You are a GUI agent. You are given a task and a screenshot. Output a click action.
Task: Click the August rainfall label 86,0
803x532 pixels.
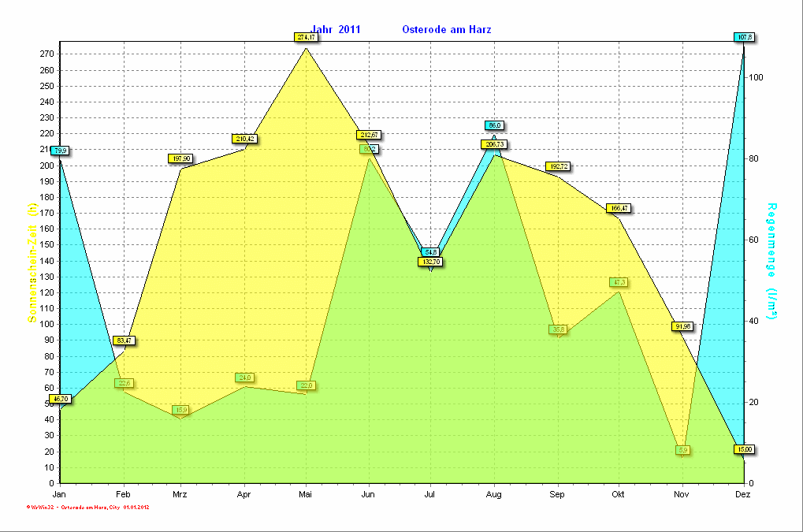(494, 125)
